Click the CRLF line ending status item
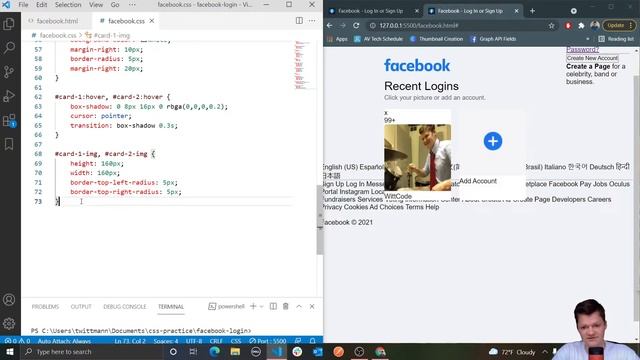Screen dimensions: 640x360 point(216,341)
